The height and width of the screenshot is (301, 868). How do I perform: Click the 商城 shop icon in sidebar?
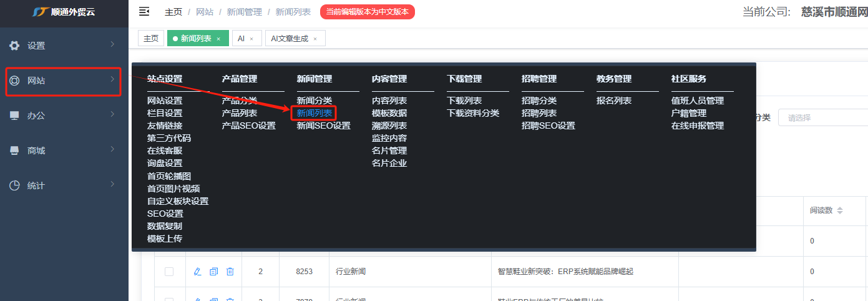pos(14,150)
